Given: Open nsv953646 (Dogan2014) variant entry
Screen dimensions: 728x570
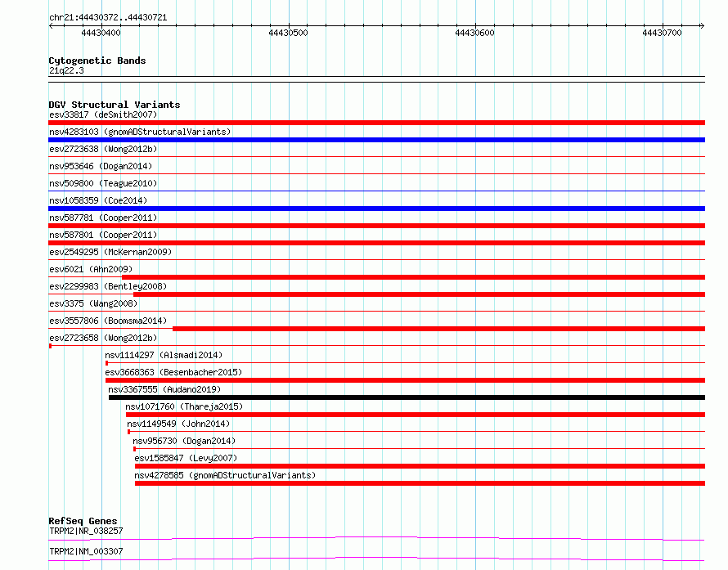Looking at the screenshot, I should [101, 166].
